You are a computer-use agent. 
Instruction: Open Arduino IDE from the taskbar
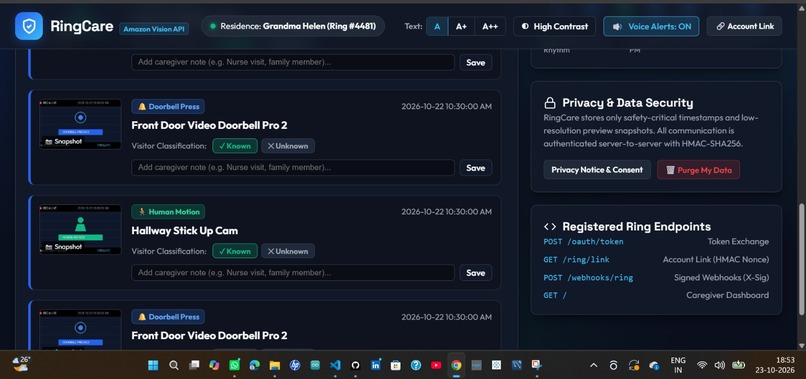coord(315,365)
